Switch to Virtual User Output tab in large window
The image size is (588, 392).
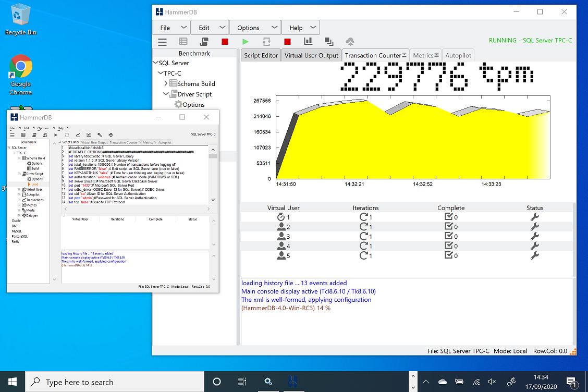pyautogui.click(x=311, y=55)
